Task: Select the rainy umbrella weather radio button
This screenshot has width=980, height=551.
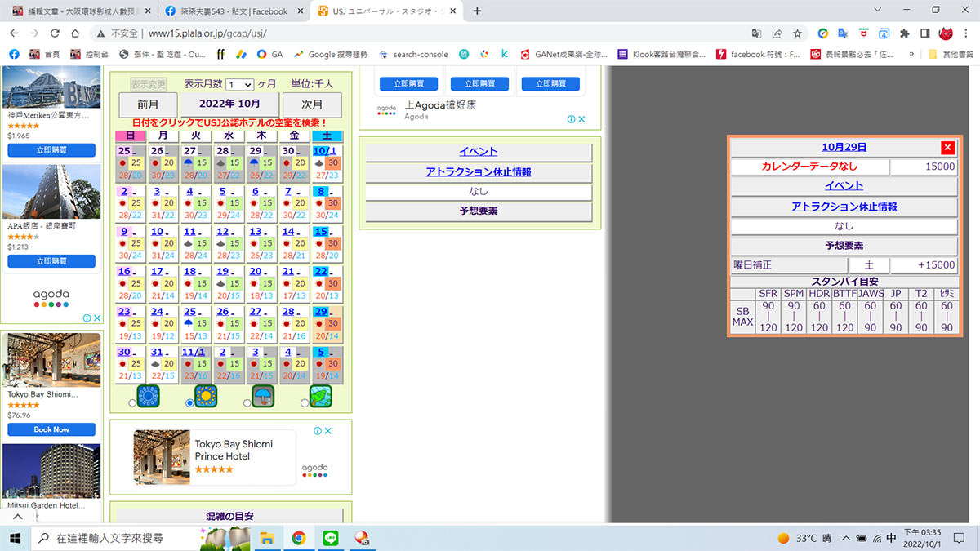Action: 247,402
